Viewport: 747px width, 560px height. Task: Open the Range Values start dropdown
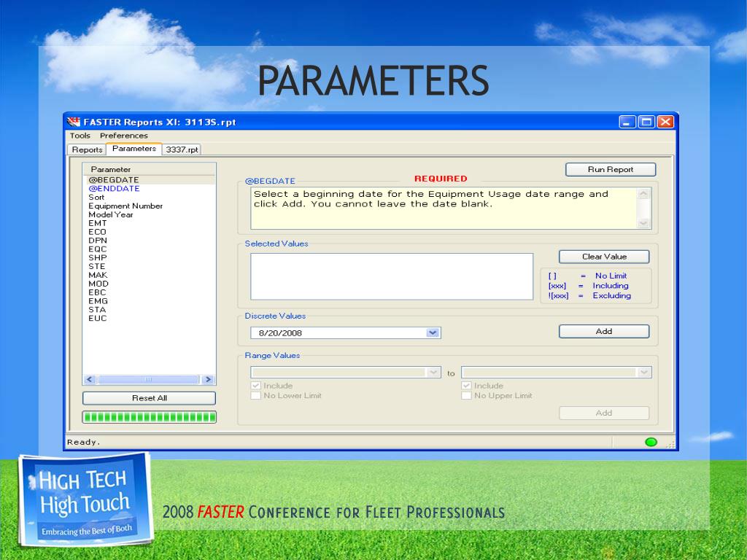click(x=433, y=373)
